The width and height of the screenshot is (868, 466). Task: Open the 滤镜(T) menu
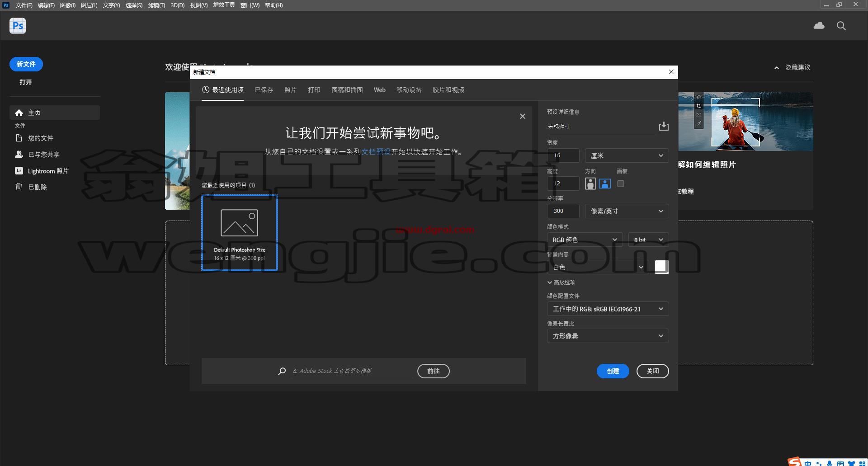[x=156, y=5]
